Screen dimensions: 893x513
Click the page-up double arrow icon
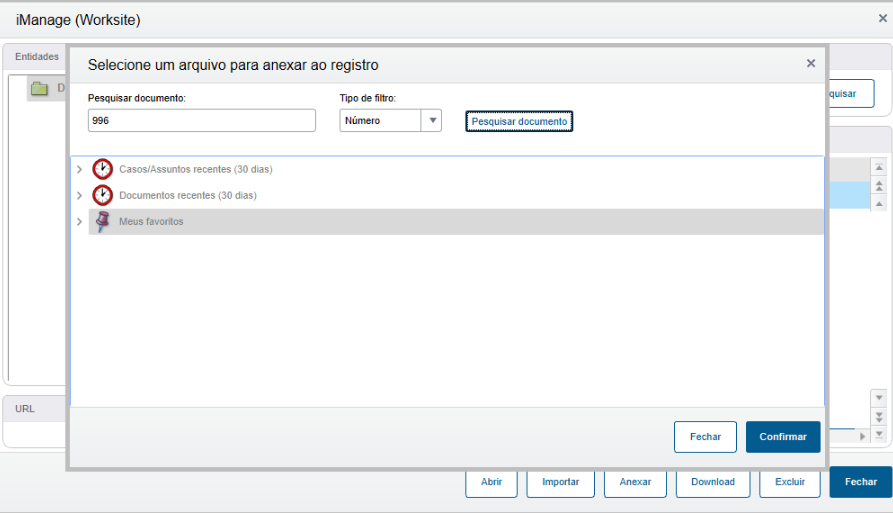pos(879,186)
